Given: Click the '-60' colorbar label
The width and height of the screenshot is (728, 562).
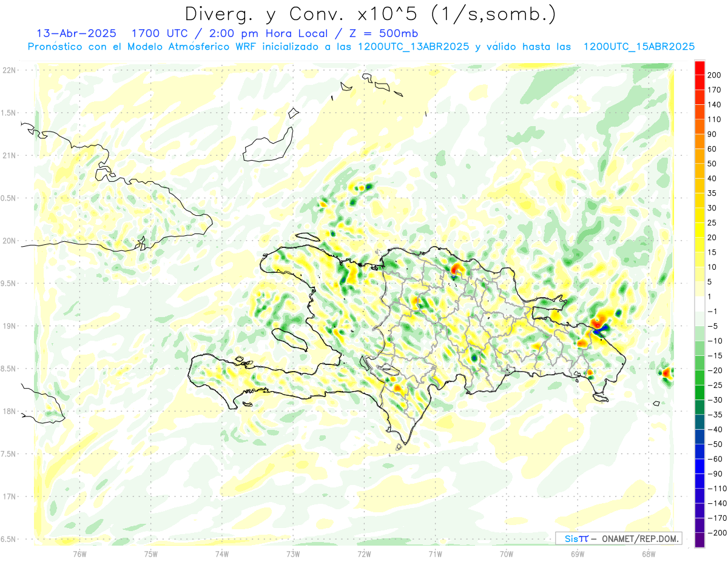Looking at the screenshot, I should click(x=715, y=459).
